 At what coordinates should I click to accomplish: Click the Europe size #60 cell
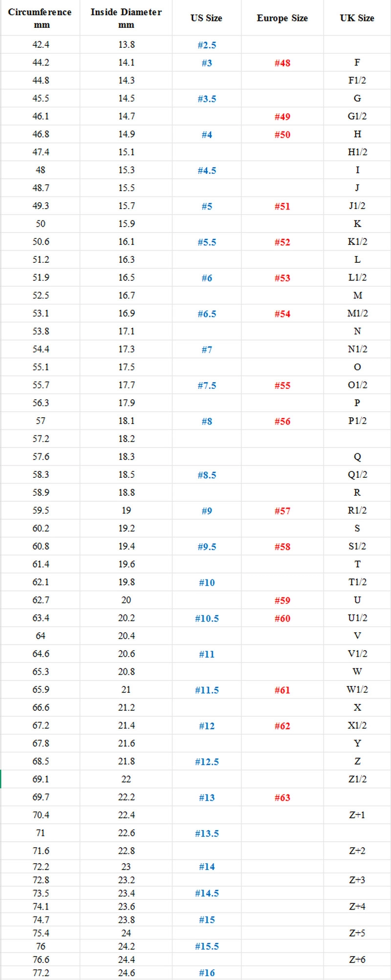tap(282, 618)
